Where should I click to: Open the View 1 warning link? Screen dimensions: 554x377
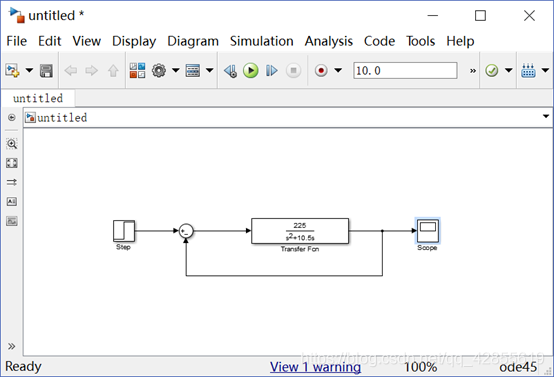click(315, 367)
